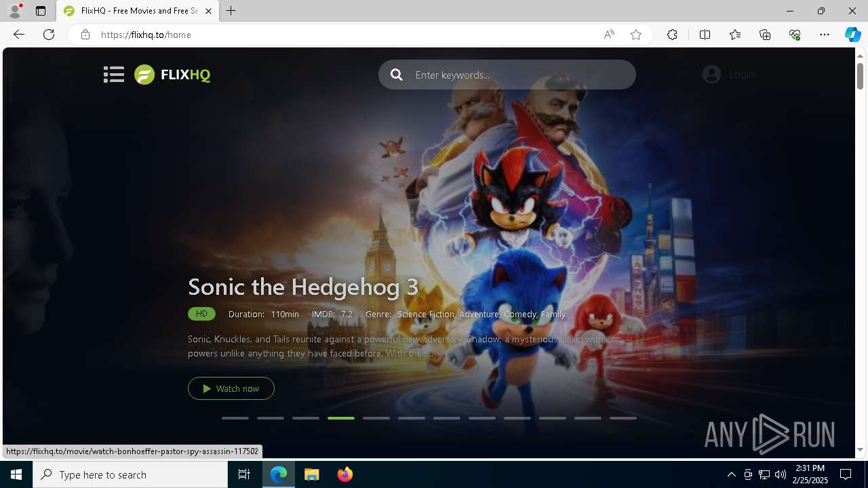Open the Login link

point(742,75)
